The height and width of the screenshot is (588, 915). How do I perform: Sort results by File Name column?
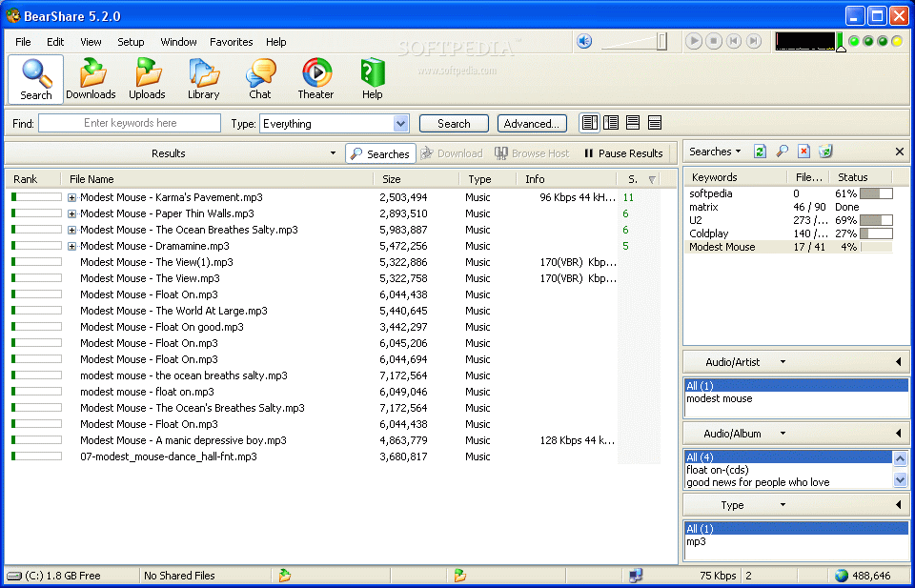217,179
